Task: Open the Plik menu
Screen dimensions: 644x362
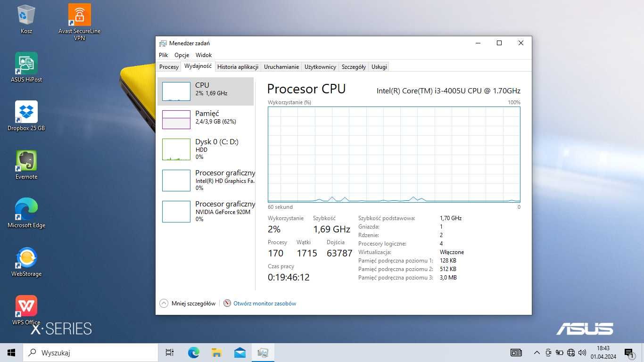Action: click(163, 55)
